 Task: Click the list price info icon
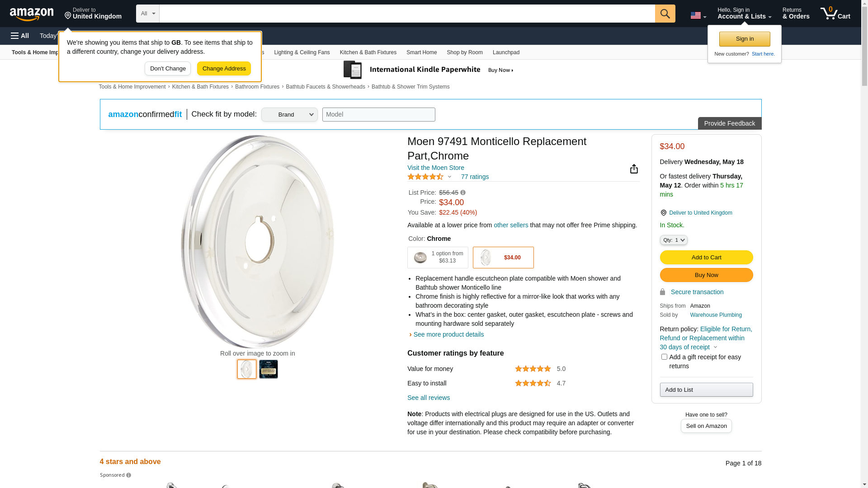[463, 193]
